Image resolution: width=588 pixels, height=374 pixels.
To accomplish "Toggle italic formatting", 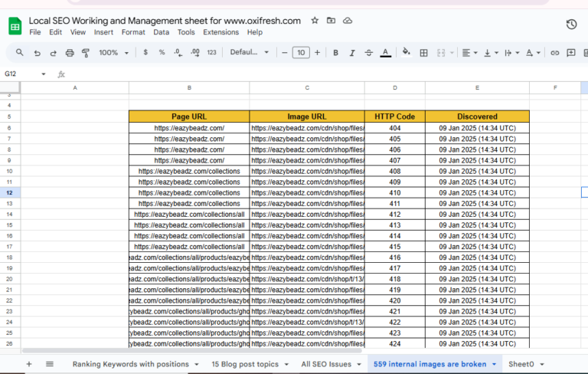I will 352,53.
